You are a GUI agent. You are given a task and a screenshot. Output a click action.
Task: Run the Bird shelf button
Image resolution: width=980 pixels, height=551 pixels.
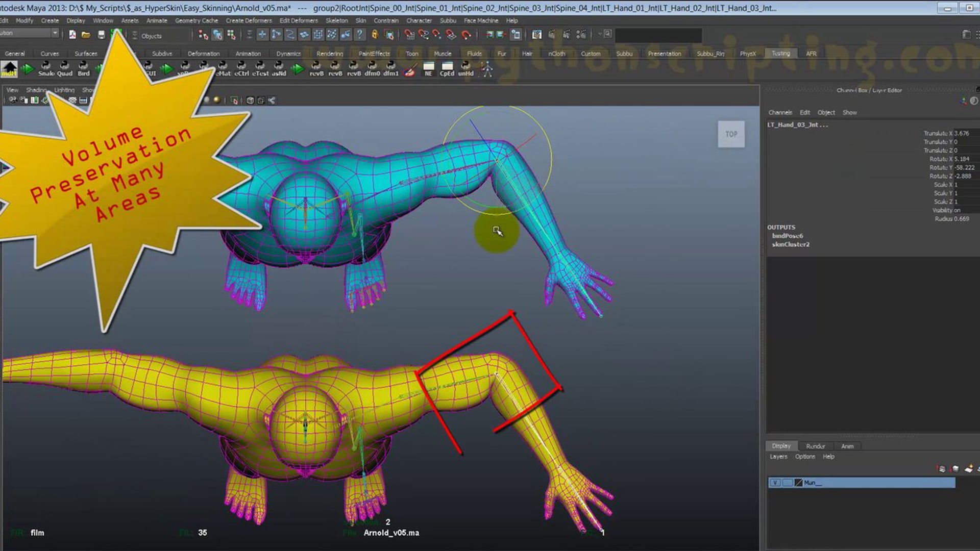click(x=83, y=68)
